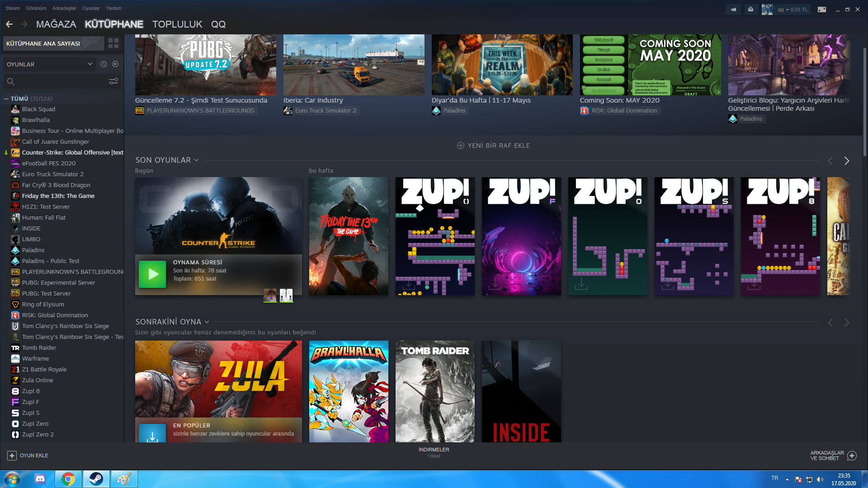The image size is (868, 488).
Task: Open the friends and chat plus icon
Action: click(852, 455)
